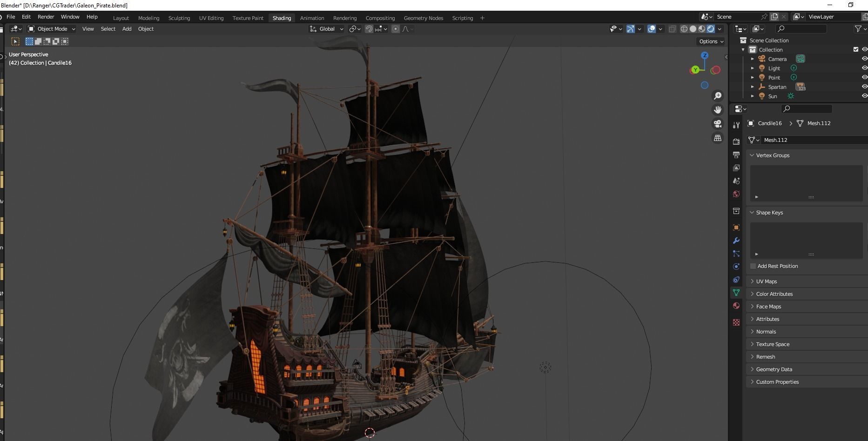This screenshot has height=441, width=868.
Task: Click the Y axis on navigation gizmo
Action: click(695, 70)
